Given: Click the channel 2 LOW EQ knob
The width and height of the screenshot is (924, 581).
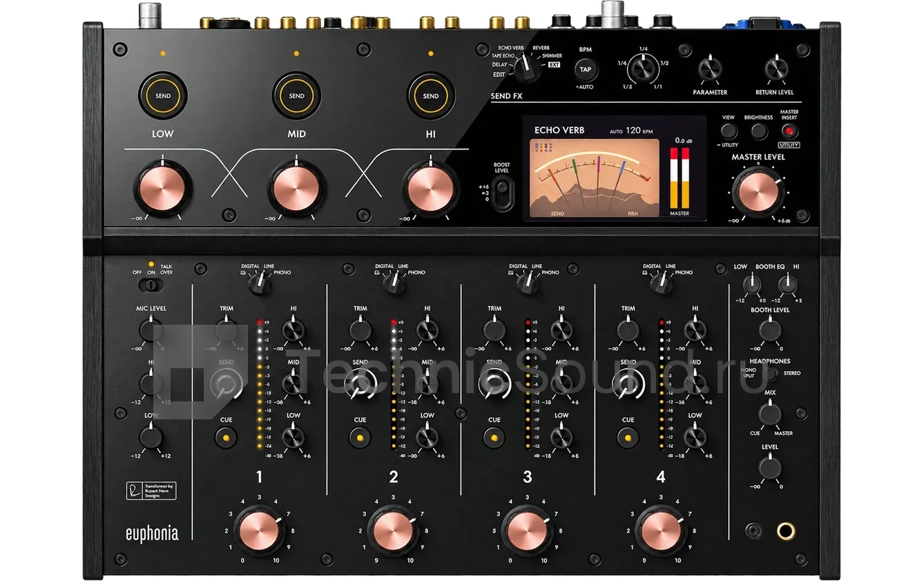Looking at the screenshot, I should tap(427, 437).
